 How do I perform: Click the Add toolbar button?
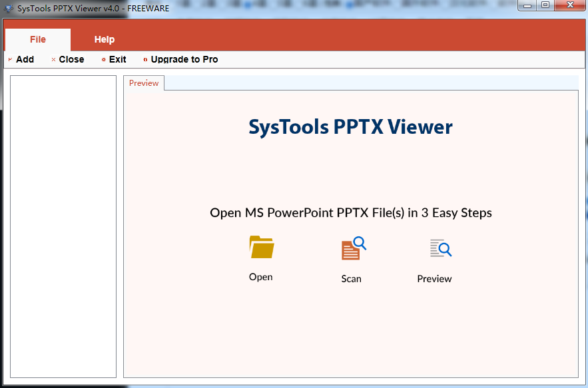pos(21,59)
